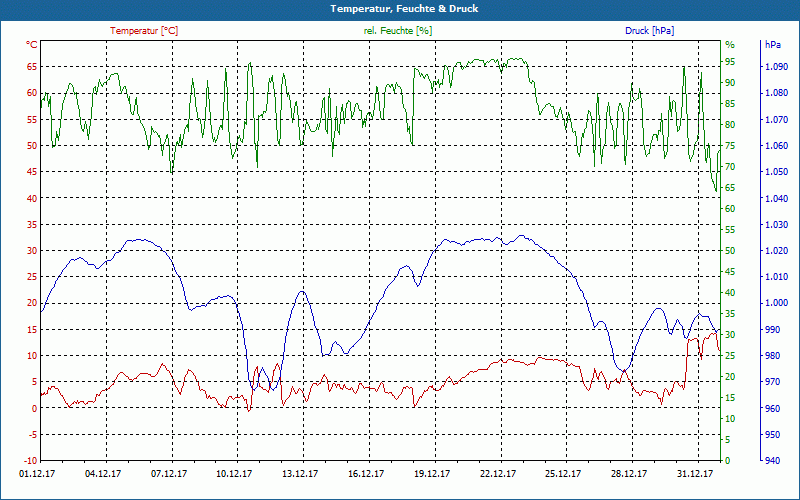Viewport: 800px width, 500px height.
Task: Click the "10.12.17" date label
Action: tap(235, 474)
